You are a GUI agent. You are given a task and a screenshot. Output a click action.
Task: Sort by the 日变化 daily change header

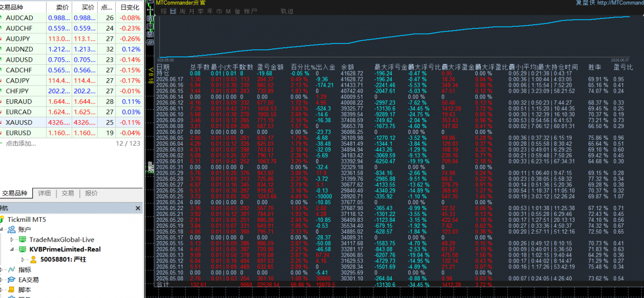click(130, 8)
